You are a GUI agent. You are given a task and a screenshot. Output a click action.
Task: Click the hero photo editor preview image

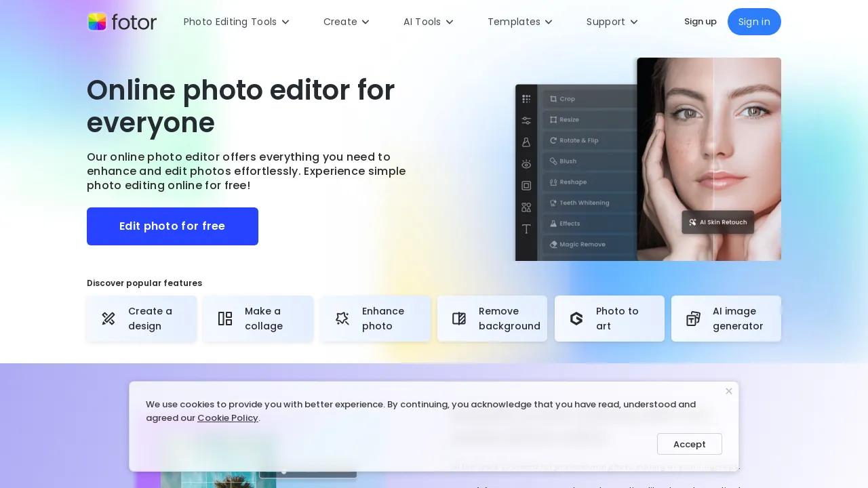648,159
